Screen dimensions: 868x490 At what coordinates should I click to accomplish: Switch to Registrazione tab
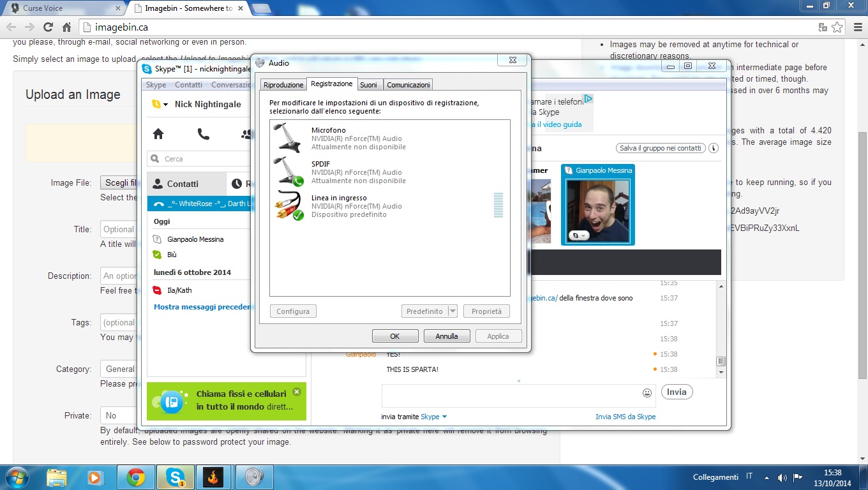pyautogui.click(x=331, y=84)
